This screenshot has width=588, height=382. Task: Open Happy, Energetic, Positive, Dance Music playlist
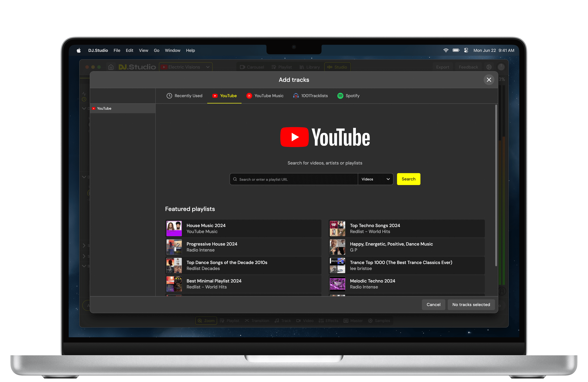coord(407,247)
